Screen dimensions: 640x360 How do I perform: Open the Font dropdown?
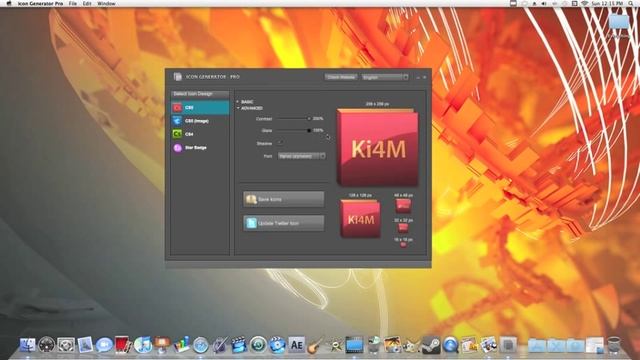[x=302, y=156]
